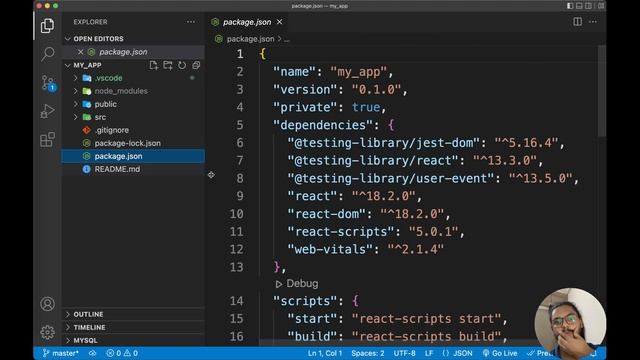Image resolution: width=640 pixels, height=360 pixels.
Task: Open Source Control view with badge
Action: point(48,83)
